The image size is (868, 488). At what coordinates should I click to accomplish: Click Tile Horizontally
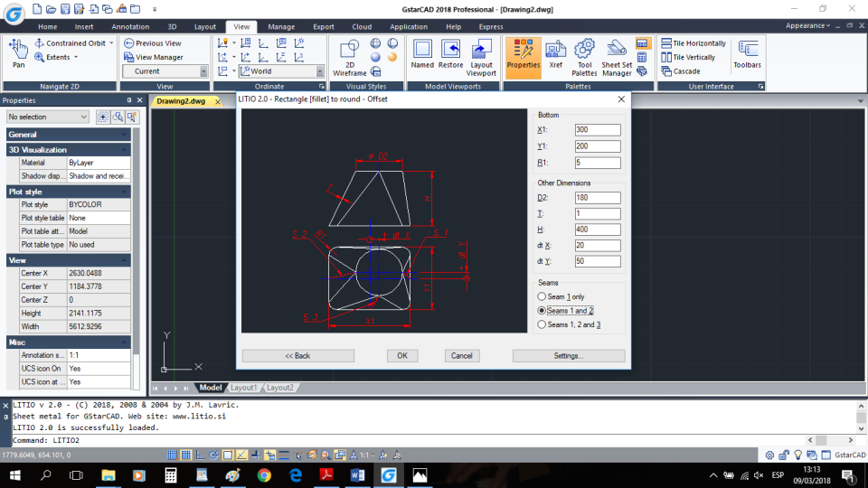click(693, 43)
